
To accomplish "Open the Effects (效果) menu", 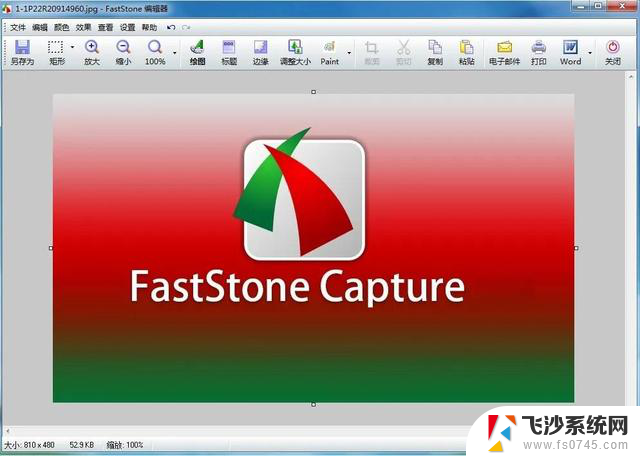I will (x=83, y=27).
